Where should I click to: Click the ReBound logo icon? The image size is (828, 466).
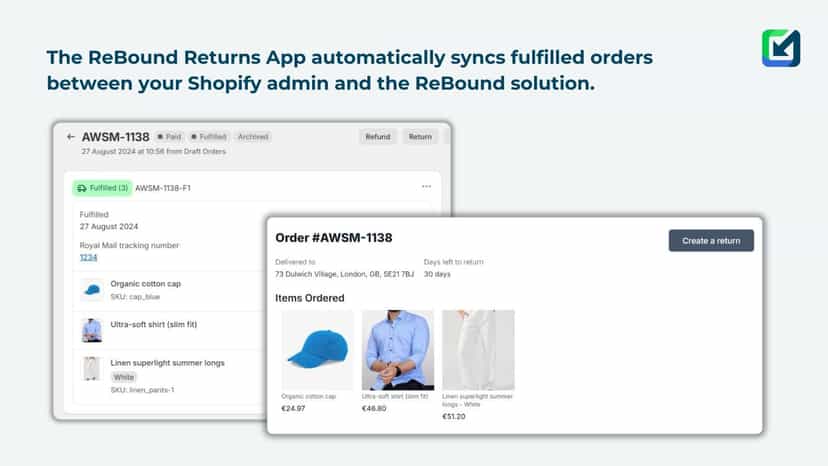[x=781, y=49]
